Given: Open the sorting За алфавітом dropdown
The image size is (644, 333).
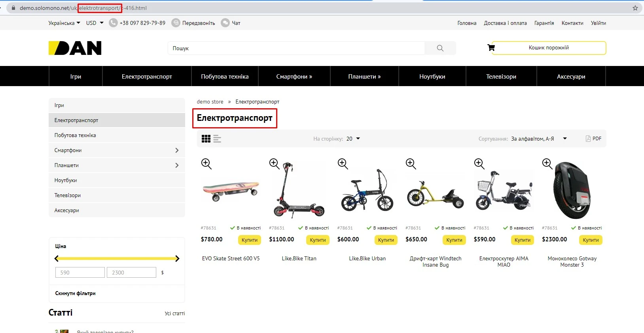Looking at the screenshot, I should [x=539, y=139].
